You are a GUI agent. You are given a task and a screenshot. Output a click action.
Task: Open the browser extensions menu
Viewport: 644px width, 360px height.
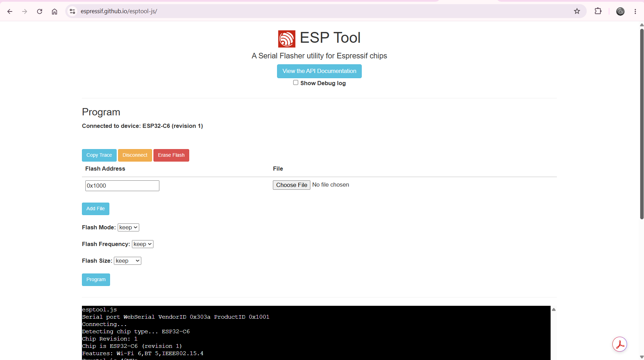(598, 11)
